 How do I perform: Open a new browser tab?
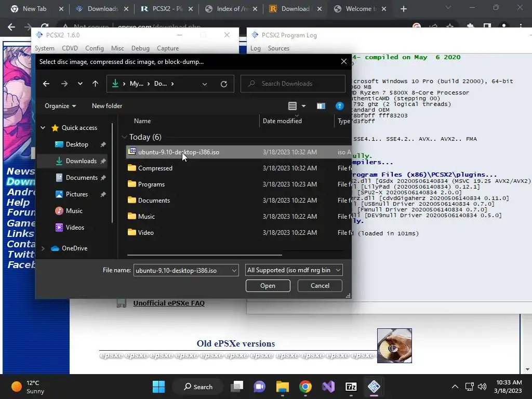[403, 9]
